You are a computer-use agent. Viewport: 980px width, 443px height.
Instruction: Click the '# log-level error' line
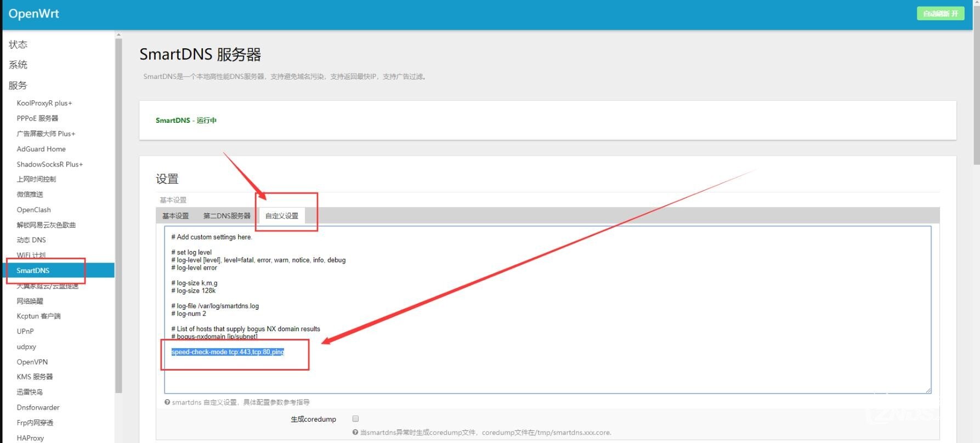click(x=194, y=268)
